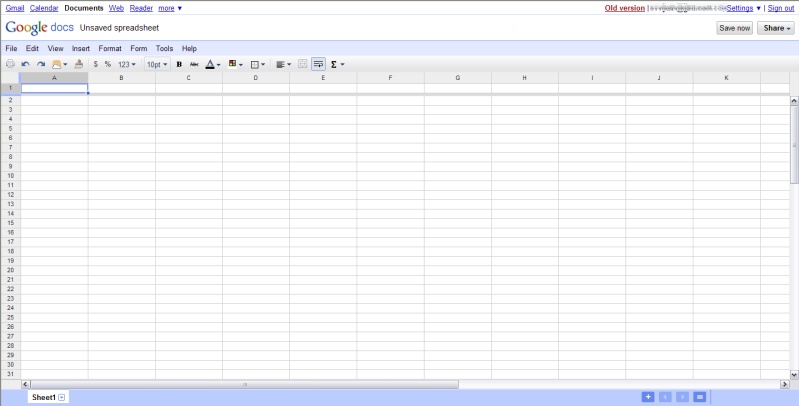
Task: Toggle strikethrough formatting
Action: 194,64
